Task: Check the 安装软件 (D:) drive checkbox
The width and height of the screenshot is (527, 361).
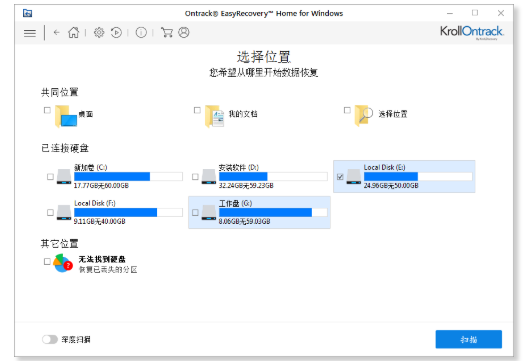Action: [195, 176]
